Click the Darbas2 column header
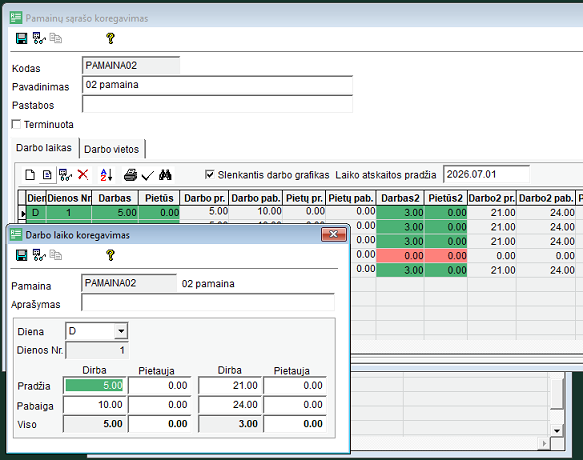Image resolution: width=583 pixels, height=460 pixels. 400,198
